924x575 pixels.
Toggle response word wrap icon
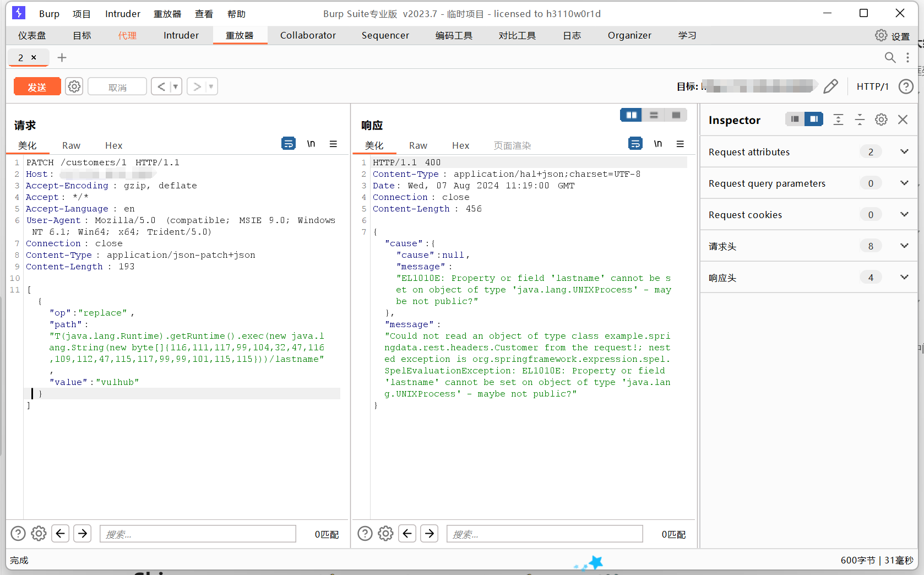[635, 144]
